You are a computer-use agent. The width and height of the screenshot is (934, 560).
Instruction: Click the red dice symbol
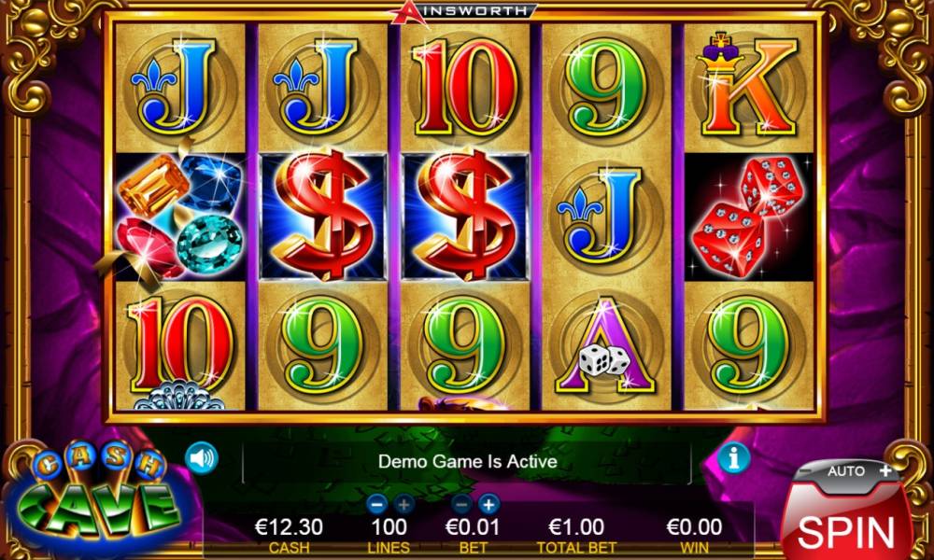point(748,217)
